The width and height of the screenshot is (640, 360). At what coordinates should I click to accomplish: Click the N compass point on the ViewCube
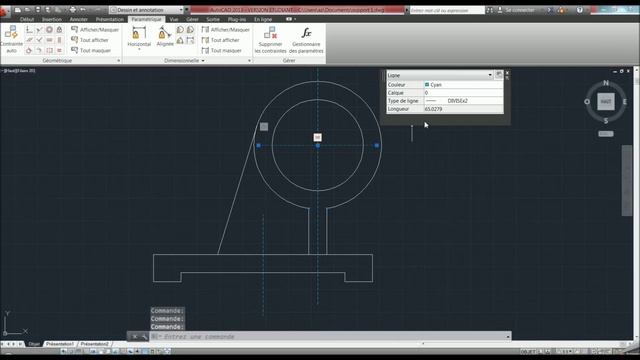(606, 83)
